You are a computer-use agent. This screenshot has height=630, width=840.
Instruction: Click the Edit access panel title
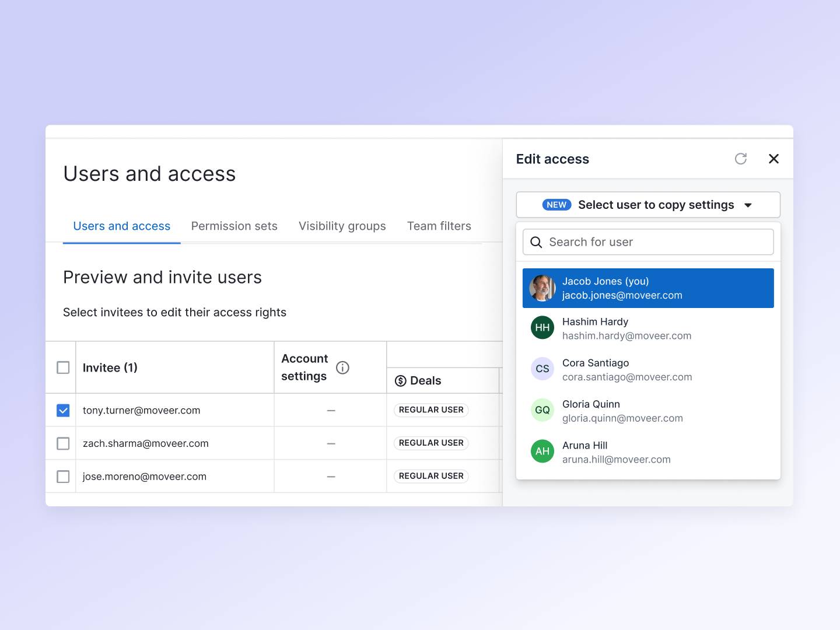pyautogui.click(x=552, y=159)
